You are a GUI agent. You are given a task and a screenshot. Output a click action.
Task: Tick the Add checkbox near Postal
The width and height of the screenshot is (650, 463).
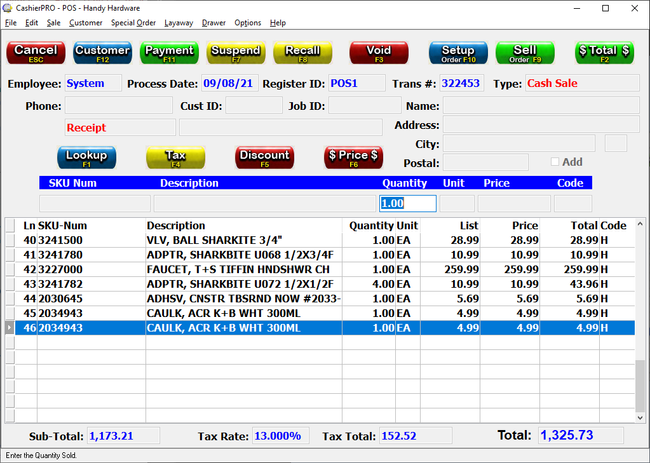click(555, 162)
